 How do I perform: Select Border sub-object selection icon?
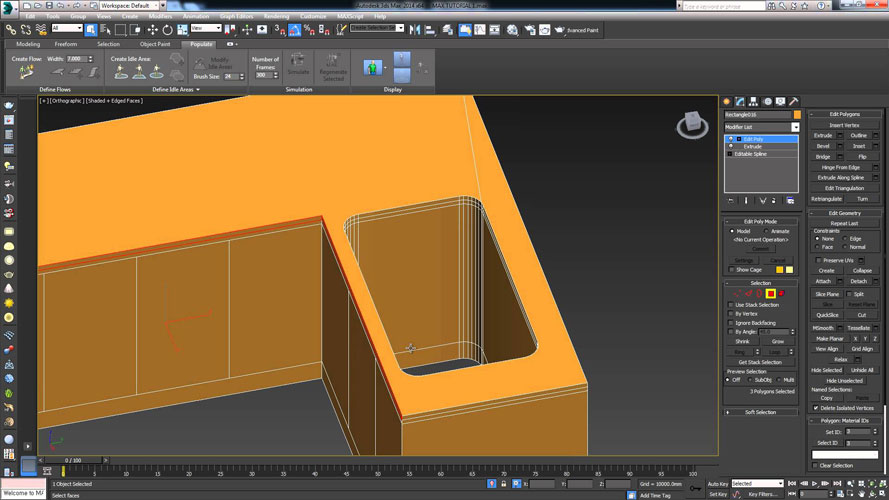[759, 293]
